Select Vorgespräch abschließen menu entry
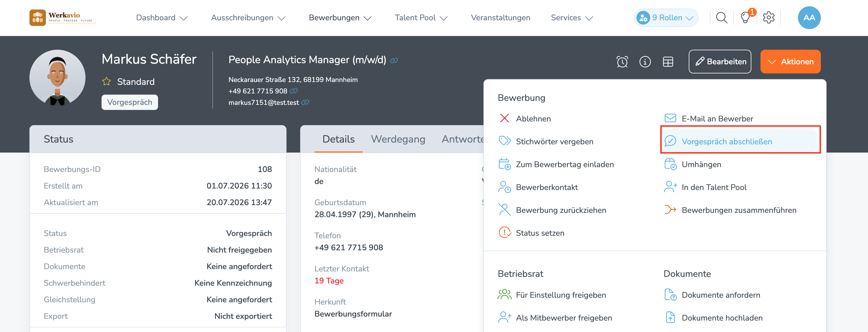868x332 pixels. (740, 141)
